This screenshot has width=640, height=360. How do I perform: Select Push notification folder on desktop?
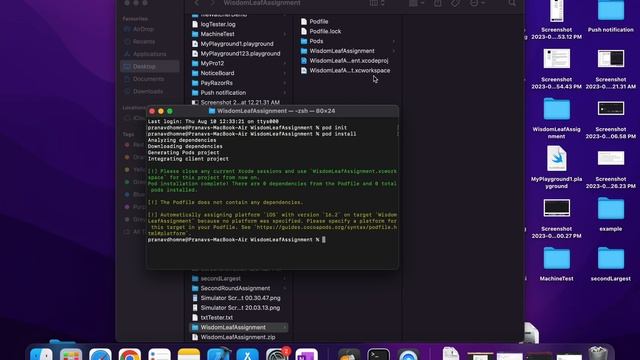point(611,16)
